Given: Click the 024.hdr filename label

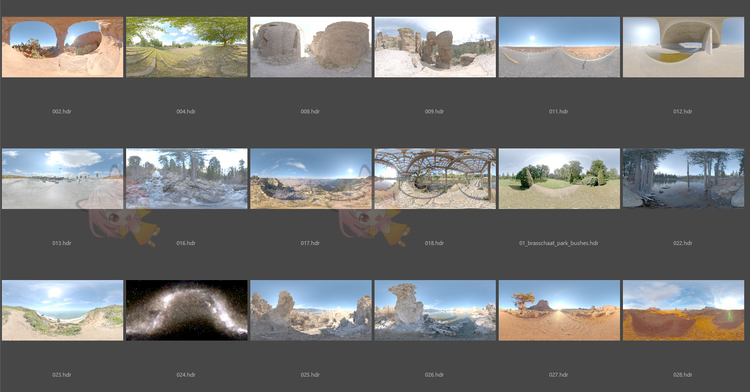Looking at the screenshot, I should click(186, 375).
